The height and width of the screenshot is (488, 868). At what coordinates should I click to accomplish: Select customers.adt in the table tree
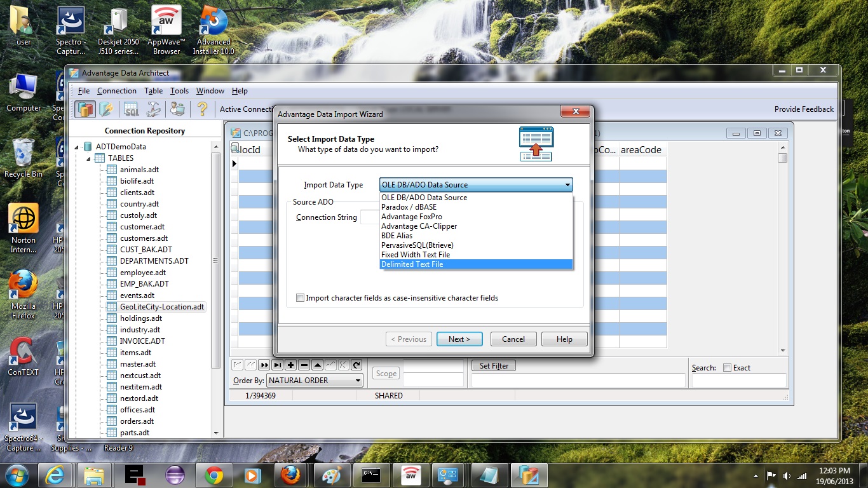click(144, 238)
